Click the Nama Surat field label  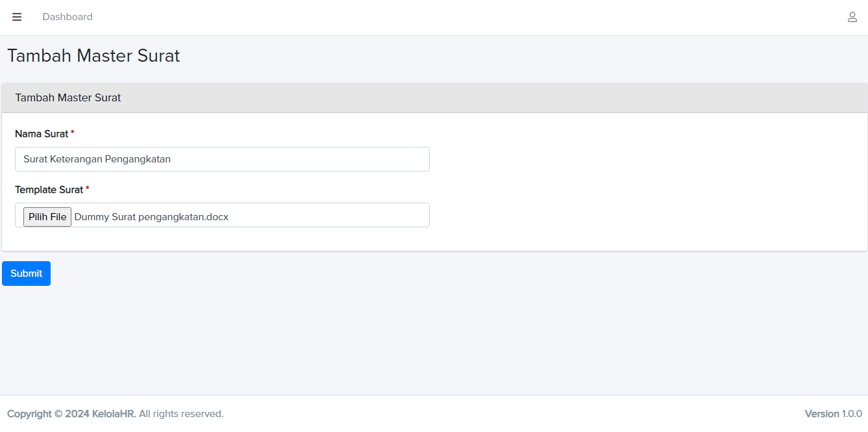tap(42, 134)
